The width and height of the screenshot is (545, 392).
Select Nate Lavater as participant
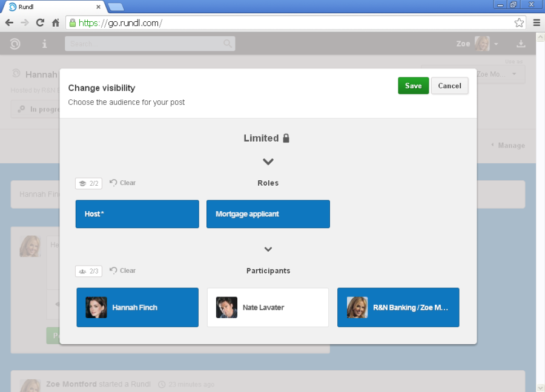[268, 307]
